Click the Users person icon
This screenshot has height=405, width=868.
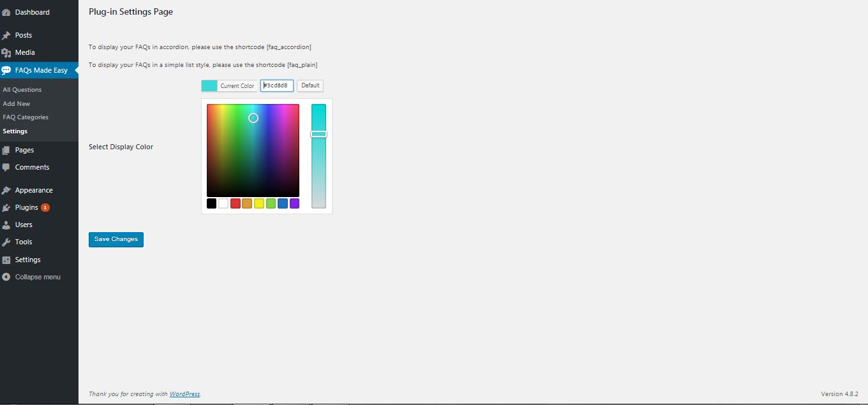[6, 225]
